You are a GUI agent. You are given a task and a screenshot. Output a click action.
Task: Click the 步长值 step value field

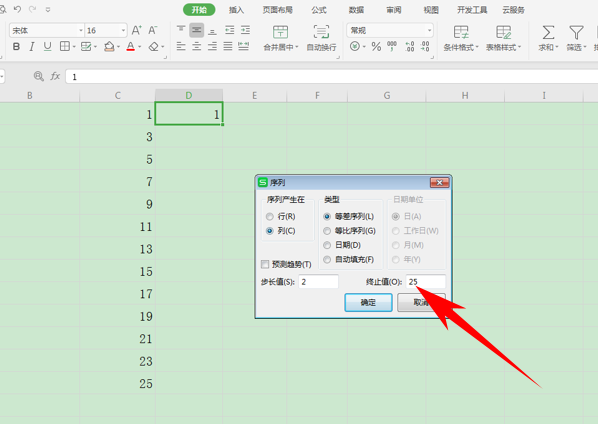point(318,282)
